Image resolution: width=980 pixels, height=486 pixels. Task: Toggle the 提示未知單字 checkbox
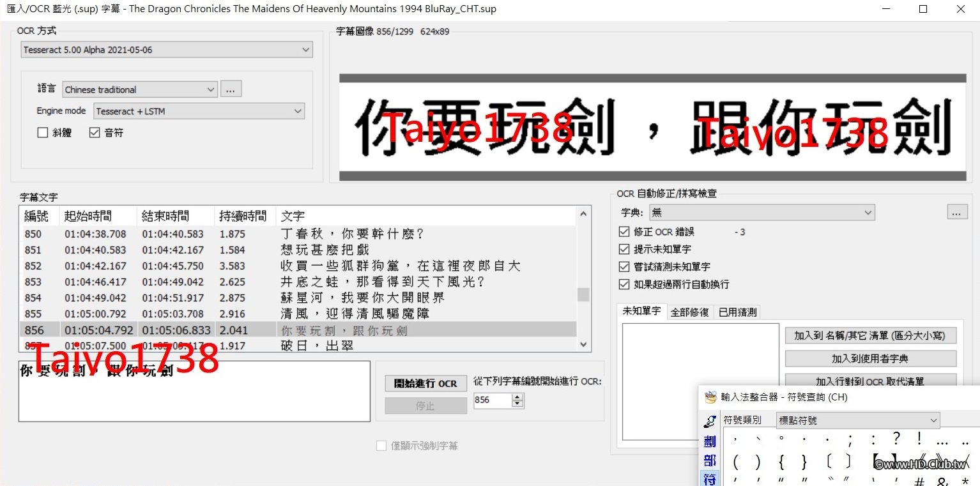click(624, 249)
